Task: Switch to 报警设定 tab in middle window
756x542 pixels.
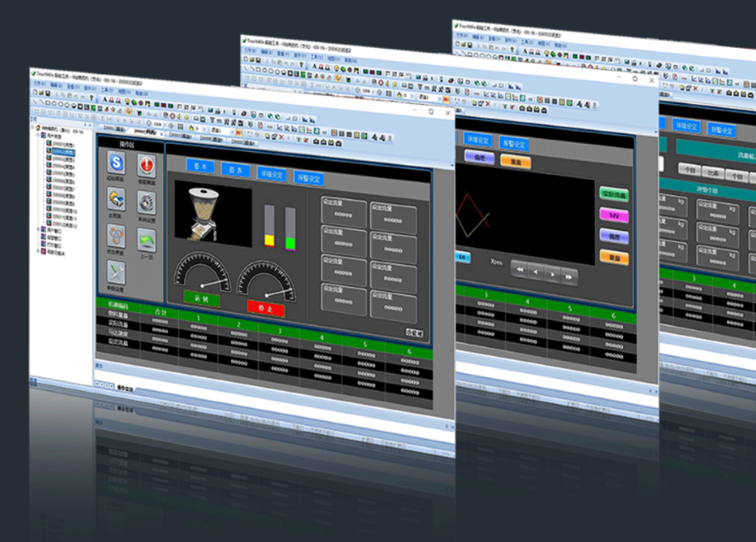Action: click(x=514, y=144)
